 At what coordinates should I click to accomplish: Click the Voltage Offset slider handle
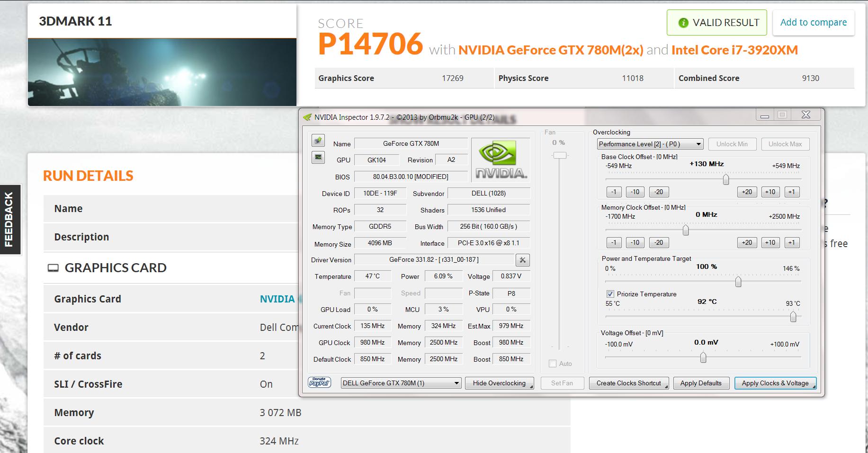(703, 357)
